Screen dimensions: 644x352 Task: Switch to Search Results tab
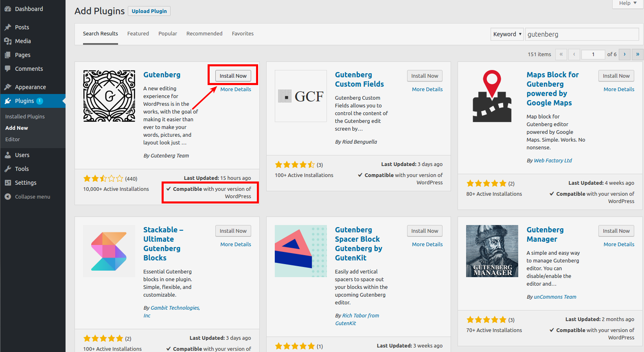click(x=101, y=34)
